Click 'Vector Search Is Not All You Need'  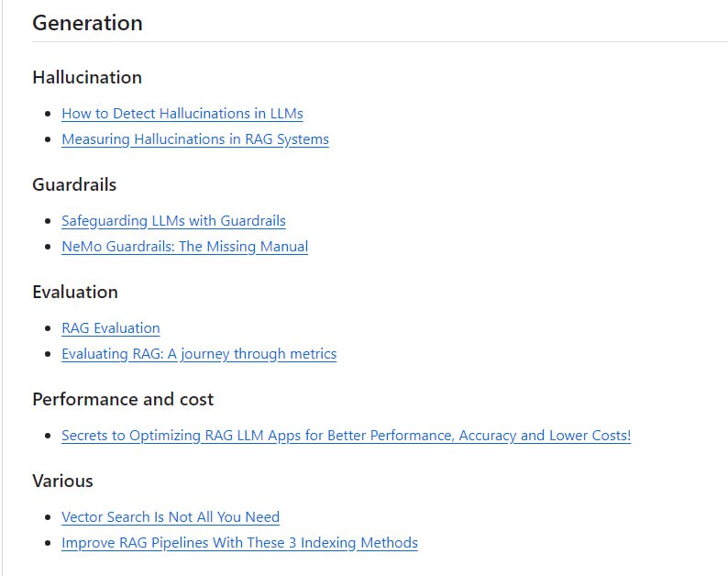click(x=170, y=517)
